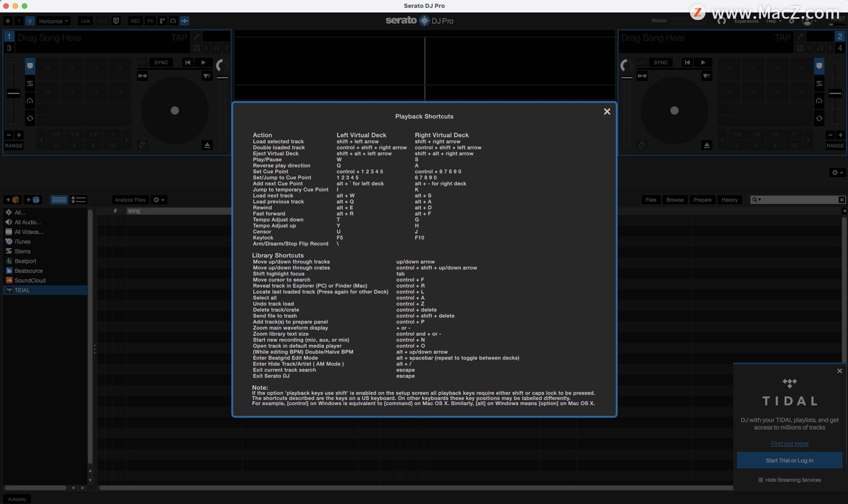Open the edit grid pencil icon on left deck
Image resolution: width=848 pixels, height=504 pixels.
(197, 37)
